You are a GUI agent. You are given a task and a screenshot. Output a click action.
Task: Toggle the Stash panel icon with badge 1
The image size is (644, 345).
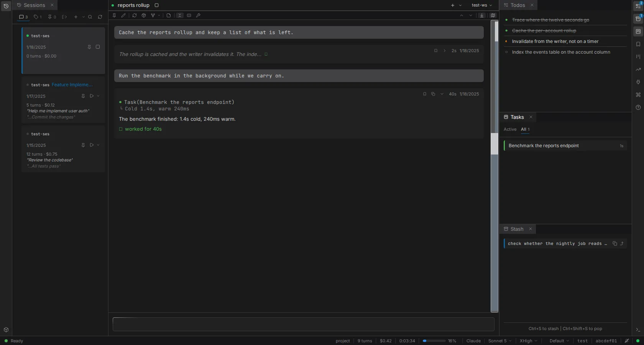[x=638, y=19]
